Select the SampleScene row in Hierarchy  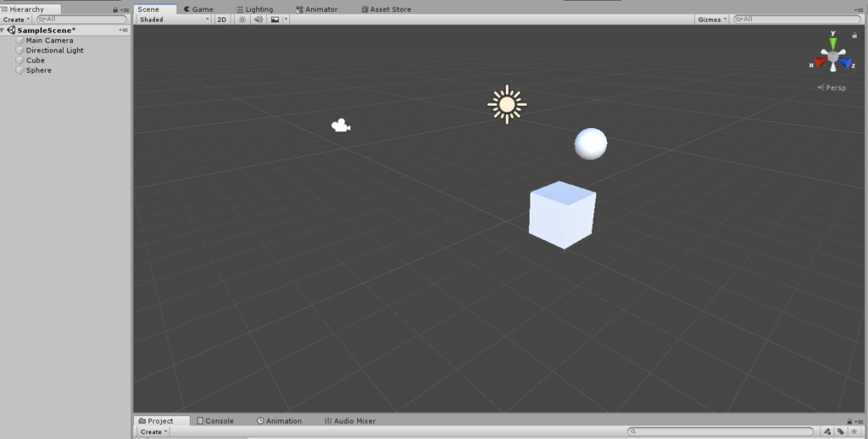click(x=65, y=31)
